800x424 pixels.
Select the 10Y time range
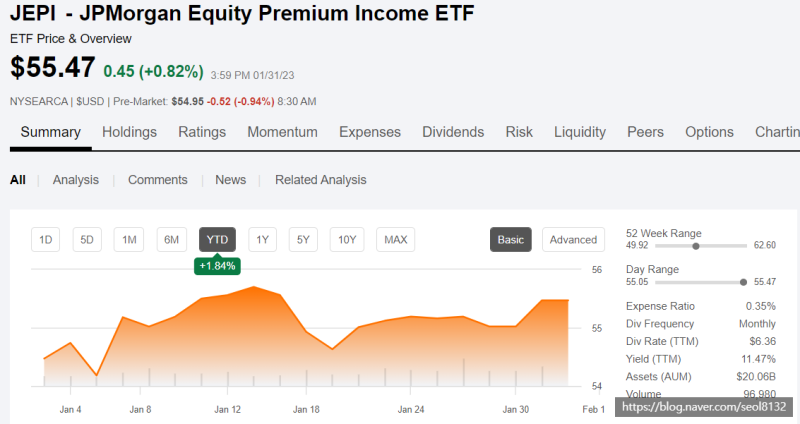coord(347,239)
